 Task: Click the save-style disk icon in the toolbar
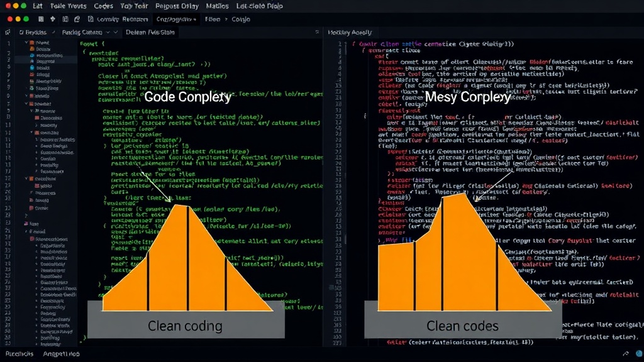pyautogui.click(x=65, y=19)
